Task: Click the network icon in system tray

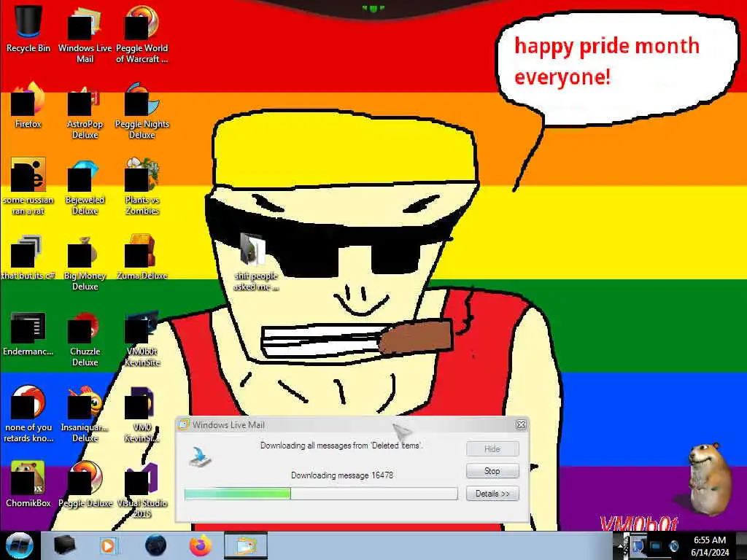Action: coord(656,545)
